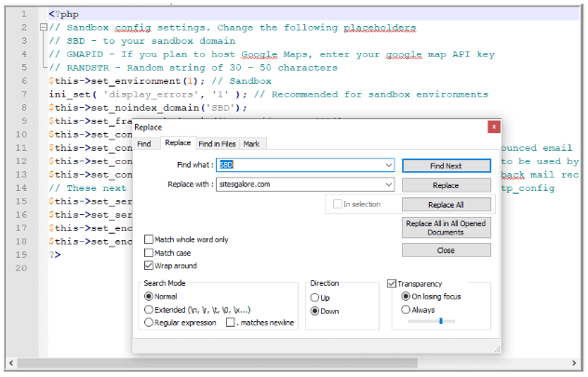Viewport: 588px width, 377px height.
Task: Click the Find Next button
Action: click(x=446, y=165)
